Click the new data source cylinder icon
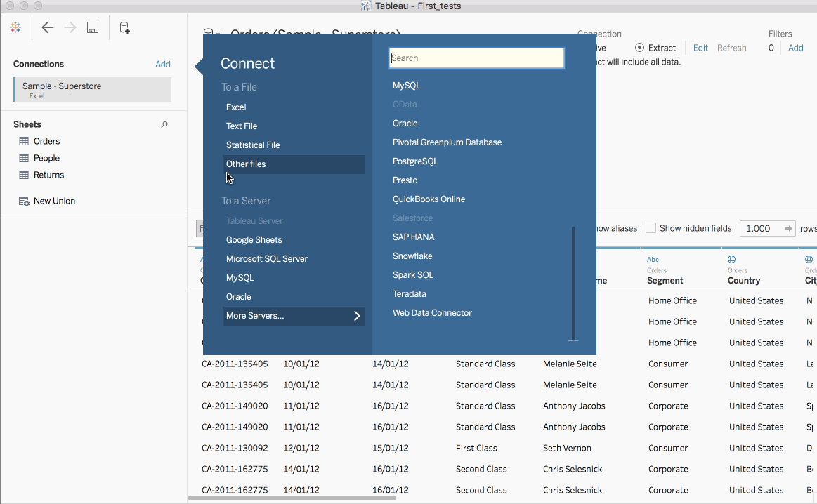Image resolution: width=817 pixels, height=504 pixels. pos(124,27)
